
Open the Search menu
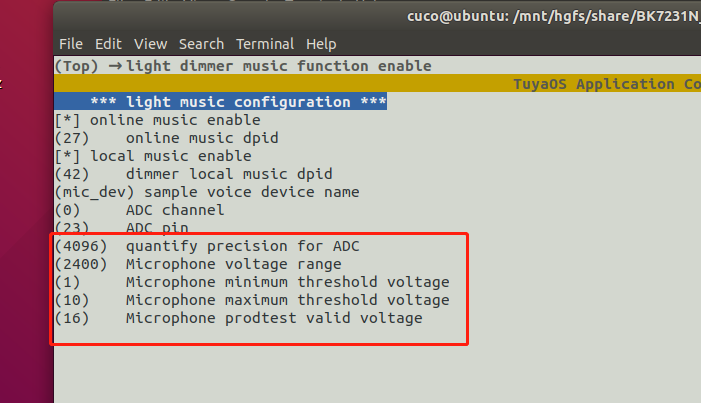pyautogui.click(x=201, y=44)
